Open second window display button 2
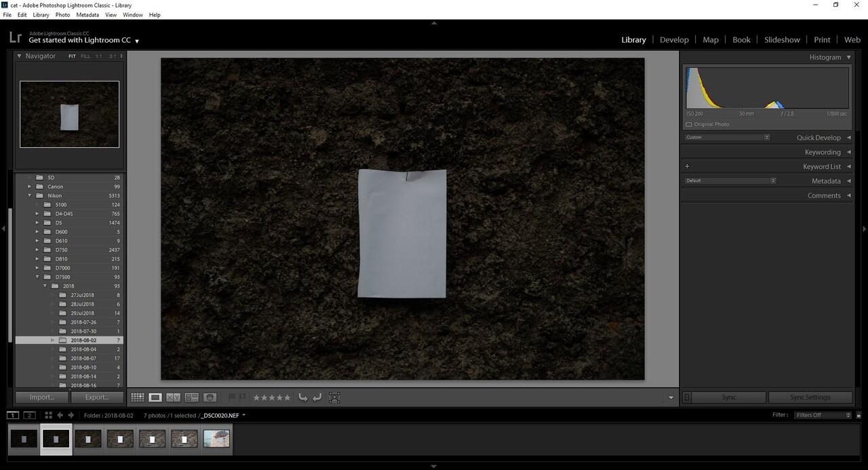The width and height of the screenshot is (868, 470). point(29,415)
